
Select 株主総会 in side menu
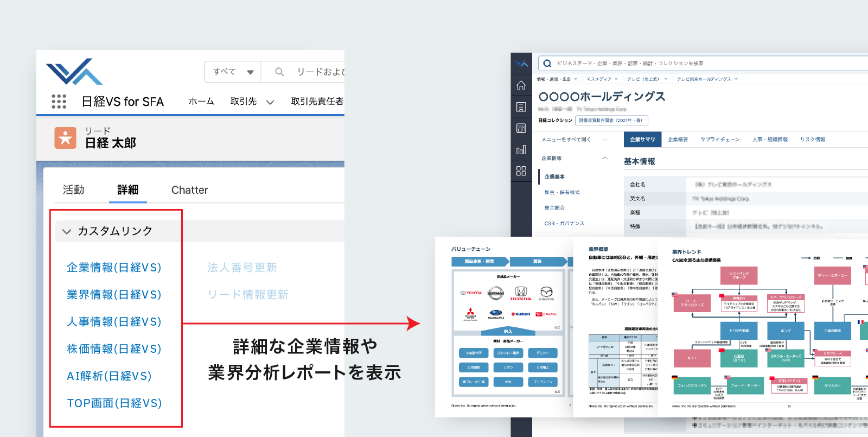[x=554, y=208]
